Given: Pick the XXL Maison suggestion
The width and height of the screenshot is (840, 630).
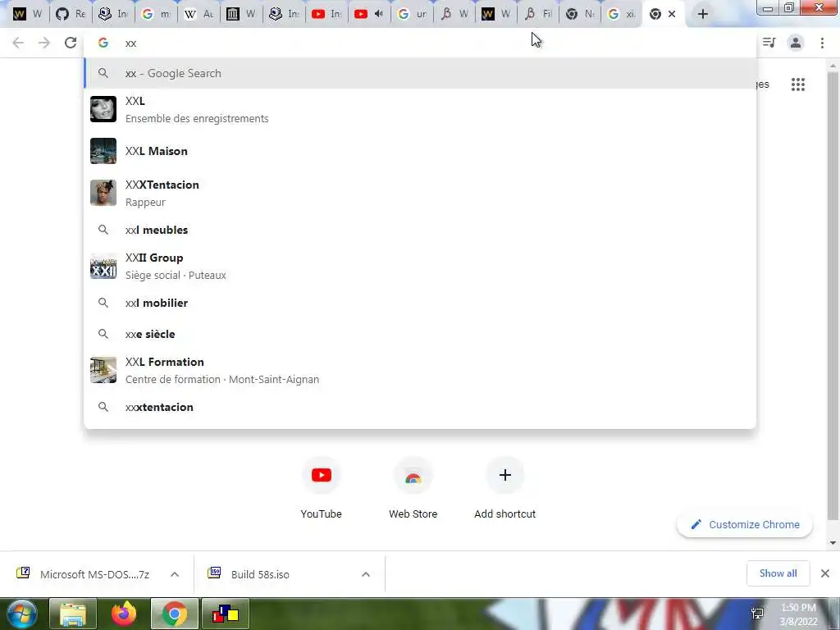Looking at the screenshot, I should click(x=420, y=151).
